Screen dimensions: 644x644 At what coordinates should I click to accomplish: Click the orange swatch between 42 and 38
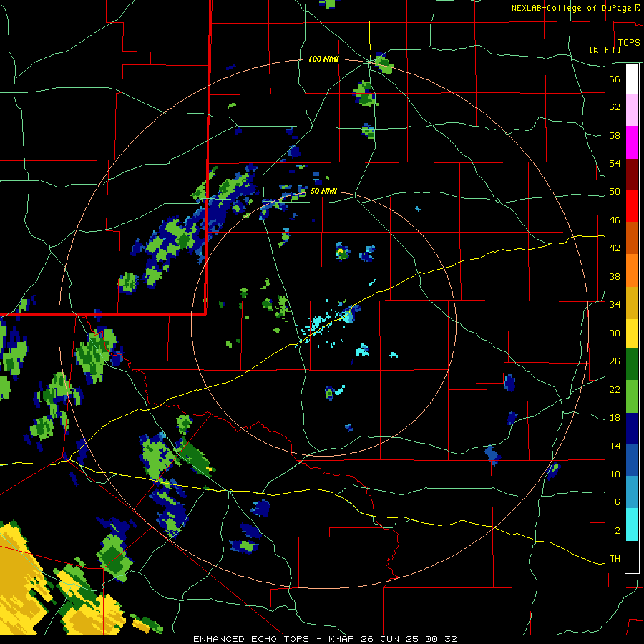point(632,270)
